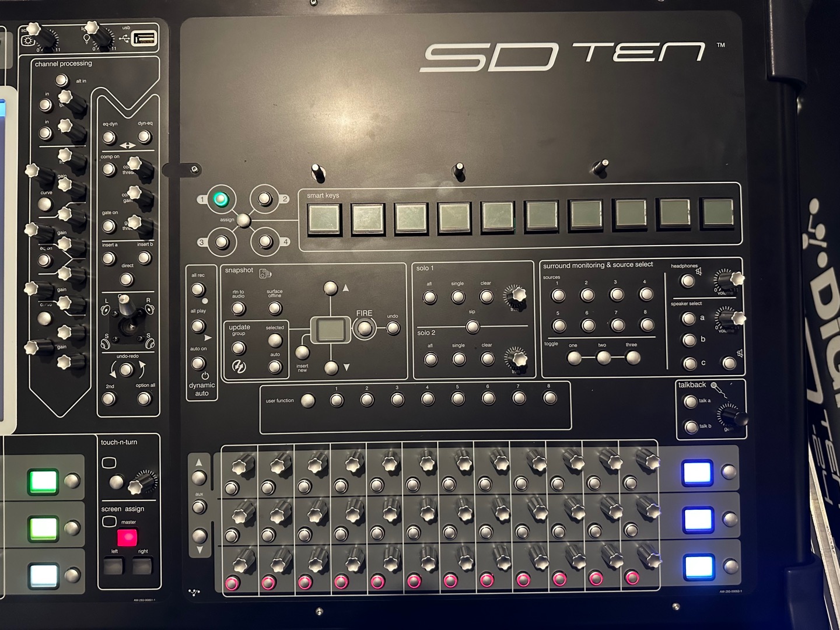Adjust the solo 1 trim knob
The width and height of the screenshot is (840, 630).
[516, 295]
